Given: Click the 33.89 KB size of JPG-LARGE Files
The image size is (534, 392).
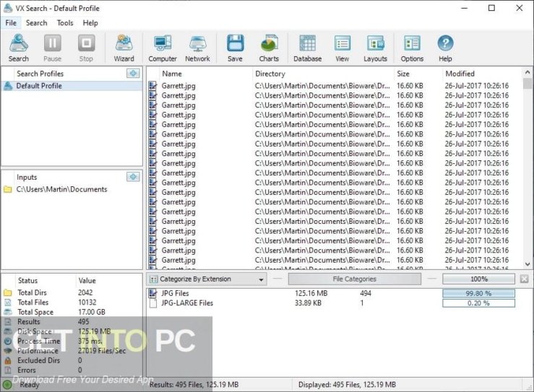Looking at the screenshot, I should 308,303.
